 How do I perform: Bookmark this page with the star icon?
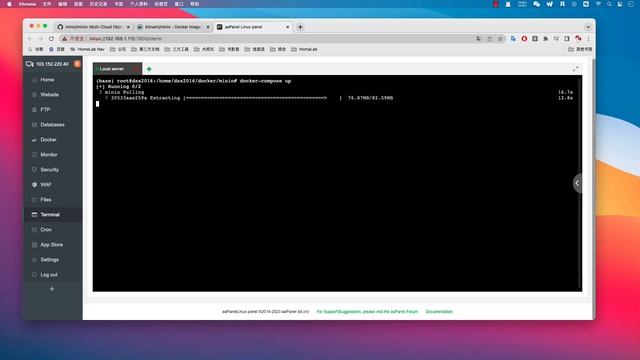[x=500, y=38]
